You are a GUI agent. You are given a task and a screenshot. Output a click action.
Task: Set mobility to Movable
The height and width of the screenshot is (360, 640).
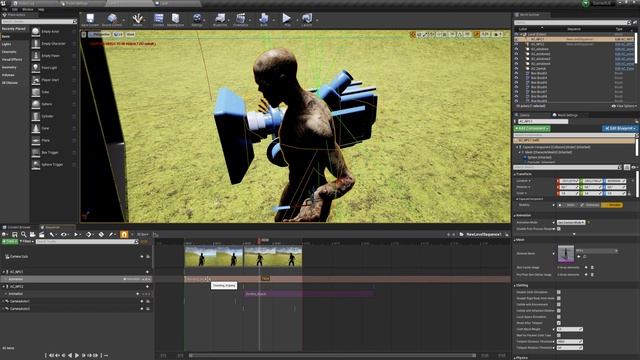point(612,205)
